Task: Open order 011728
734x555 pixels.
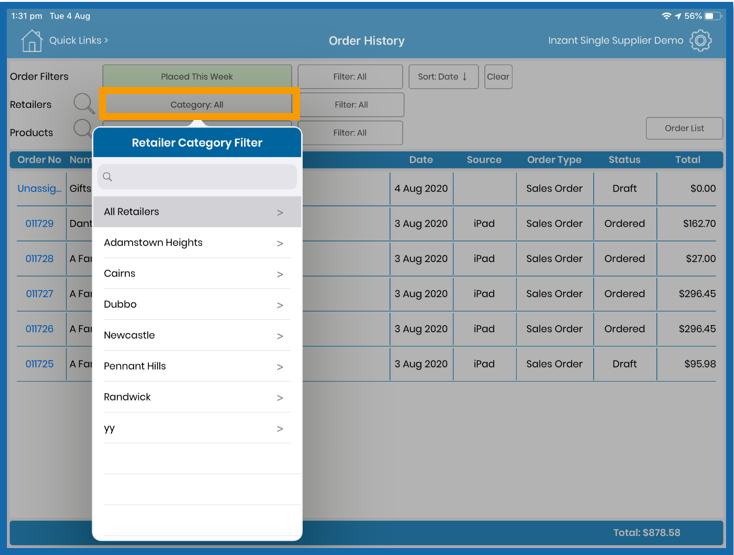Action: pyautogui.click(x=39, y=259)
